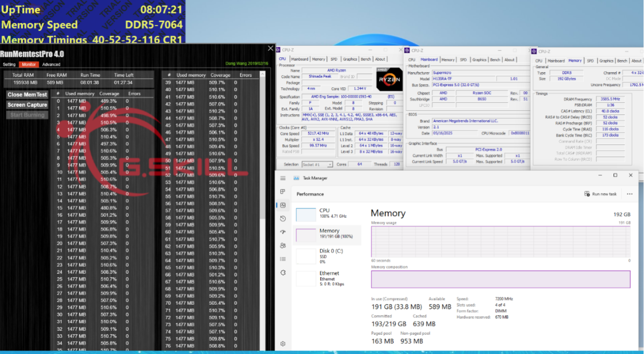644x354 pixels.
Task: Expand the Socket #1 selection dropdown
Action: [x=330, y=165]
